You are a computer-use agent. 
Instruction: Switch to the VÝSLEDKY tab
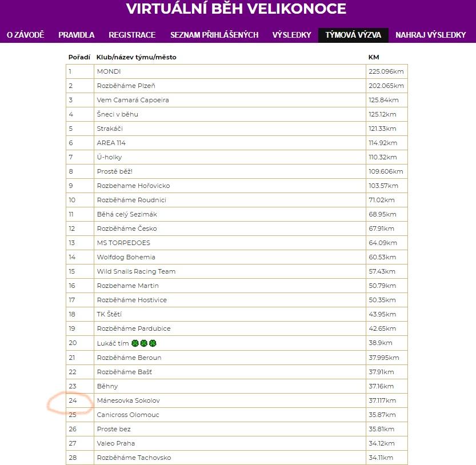[292, 35]
